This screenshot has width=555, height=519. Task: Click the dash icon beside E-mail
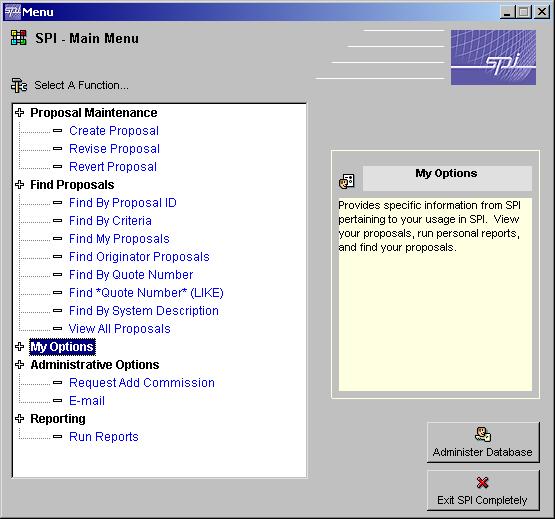tap(57, 401)
